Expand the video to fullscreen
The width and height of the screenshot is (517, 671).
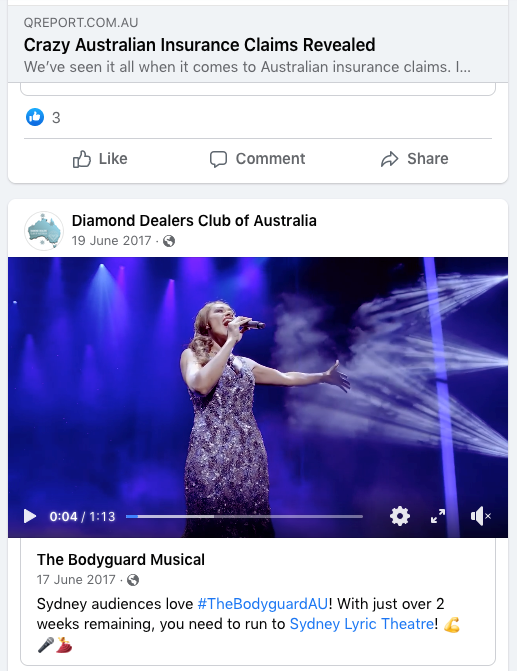tap(438, 517)
